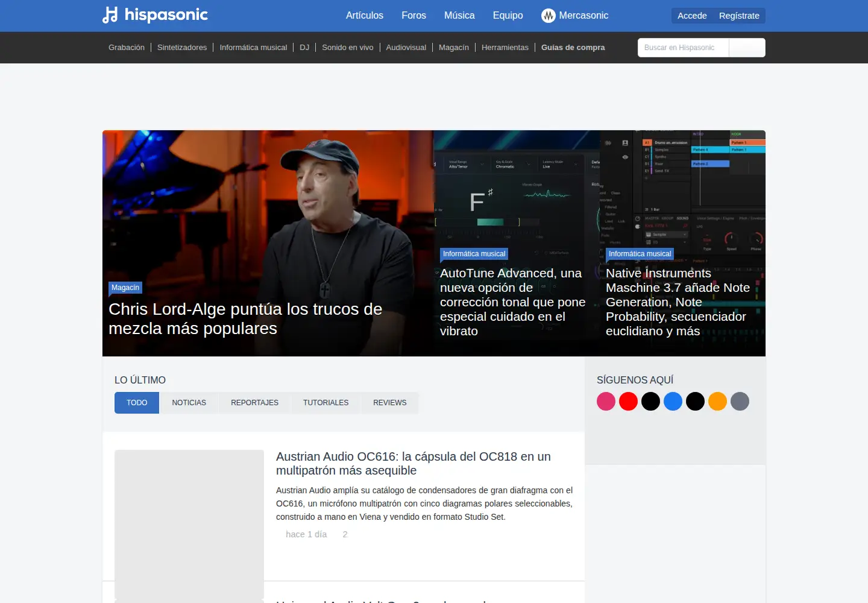The height and width of the screenshot is (603, 868).
Task: Open the DJ category
Action: (304, 48)
